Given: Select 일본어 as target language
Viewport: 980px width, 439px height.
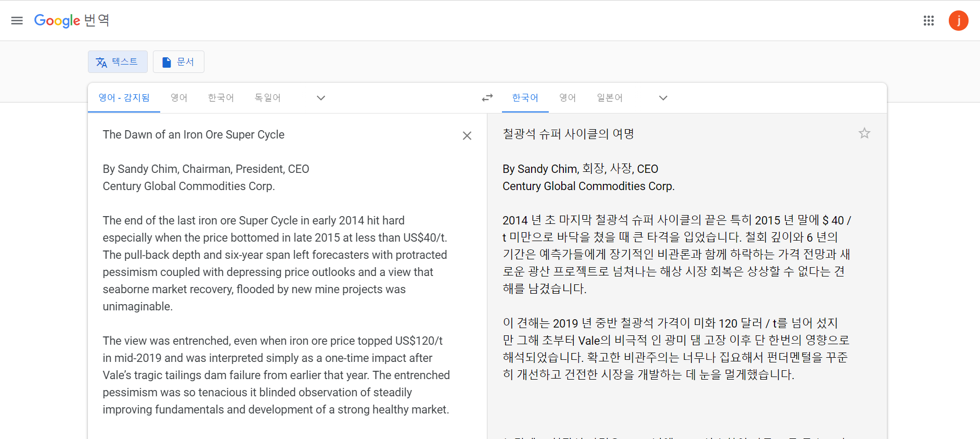Looking at the screenshot, I should click(x=610, y=98).
